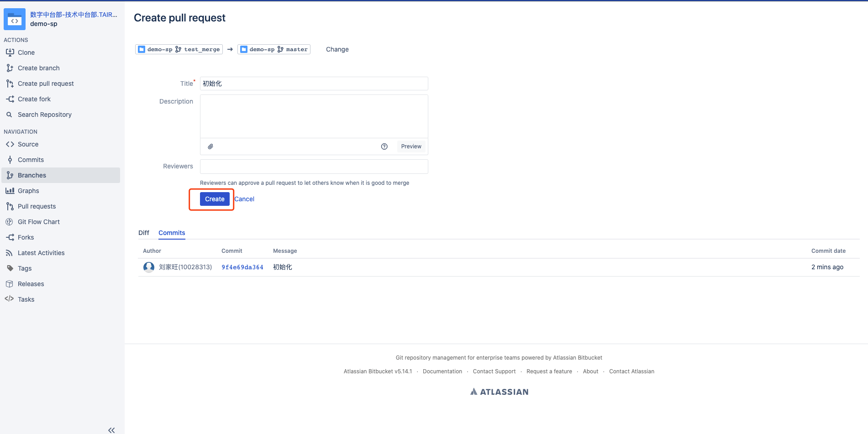Open the markdown help question icon
Image resolution: width=868 pixels, height=434 pixels.
[384, 146]
